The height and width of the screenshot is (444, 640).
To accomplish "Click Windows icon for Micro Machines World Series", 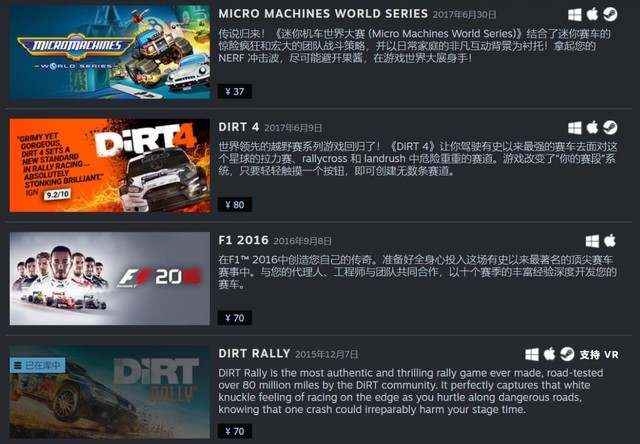I will click(x=575, y=15).
